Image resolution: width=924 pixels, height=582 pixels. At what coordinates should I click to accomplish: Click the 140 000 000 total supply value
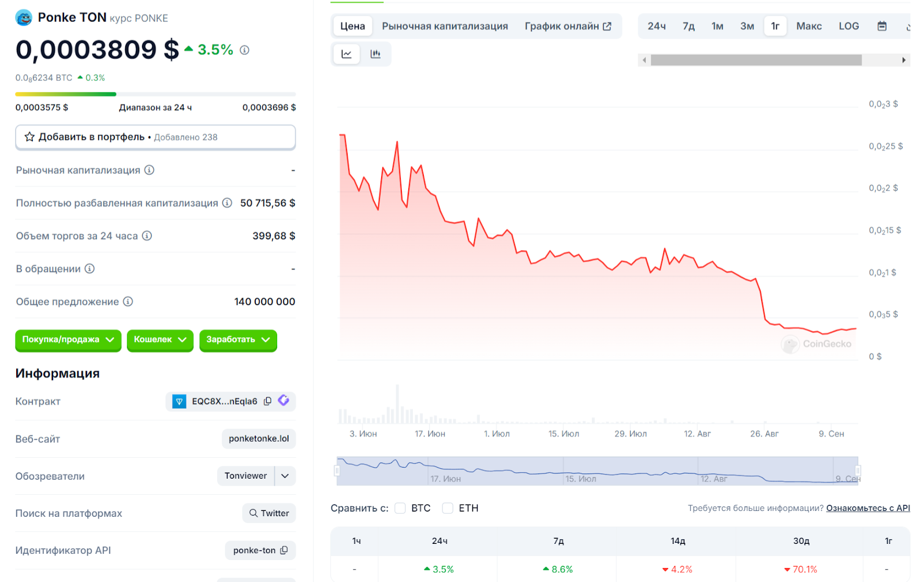point(264,302)
